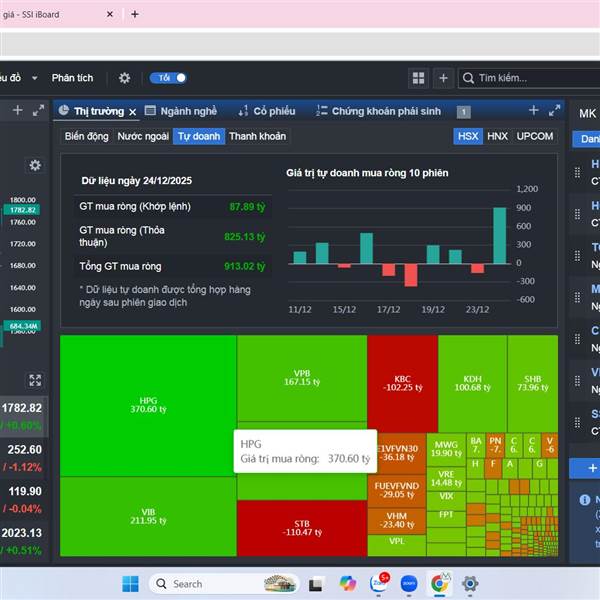
Task: Open the Zoom taskbar icon
Action: [x=409, y=584]
